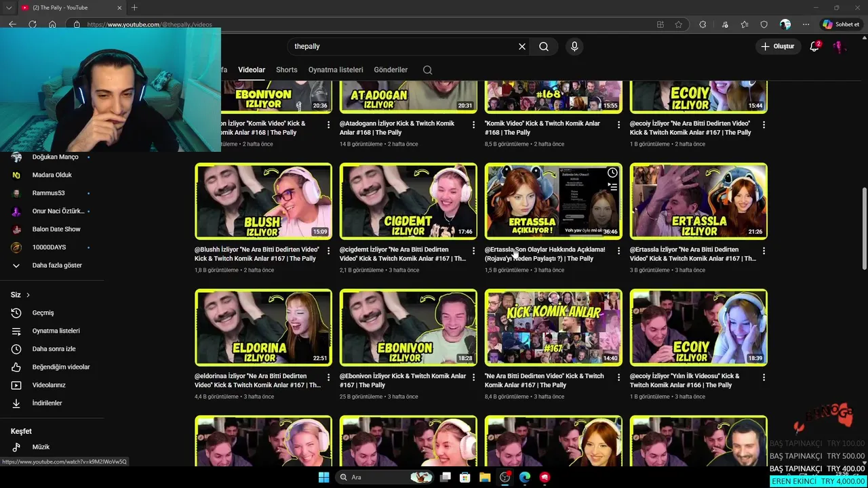Open options menu for Komik Anlar #167 video
The height and width of the screenshot is (488, 868).
(x=618, y=377)
